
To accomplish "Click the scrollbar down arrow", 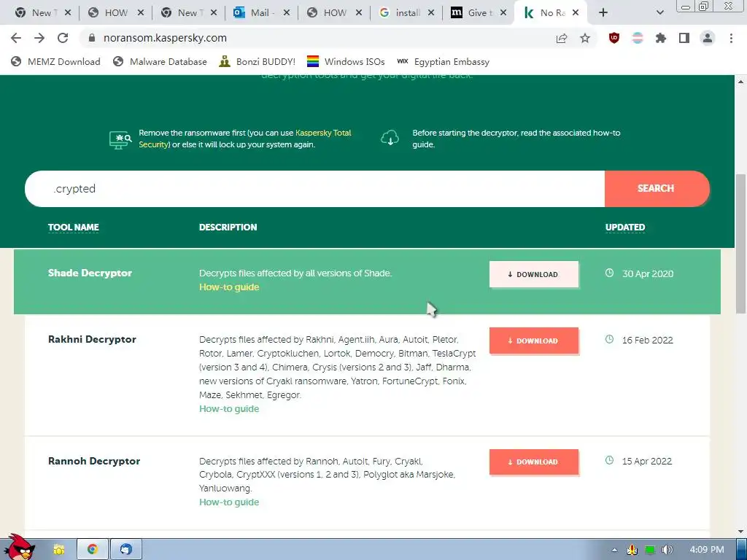I will 741,532.
